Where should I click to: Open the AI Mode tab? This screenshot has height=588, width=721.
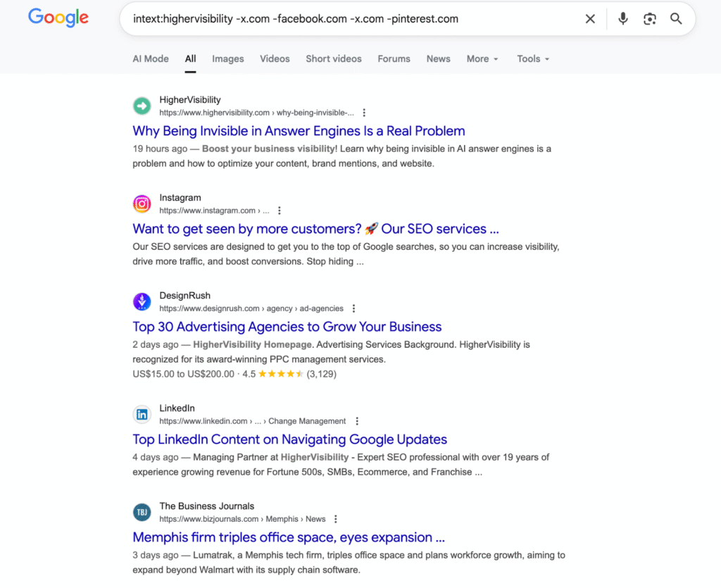point(151,59)
